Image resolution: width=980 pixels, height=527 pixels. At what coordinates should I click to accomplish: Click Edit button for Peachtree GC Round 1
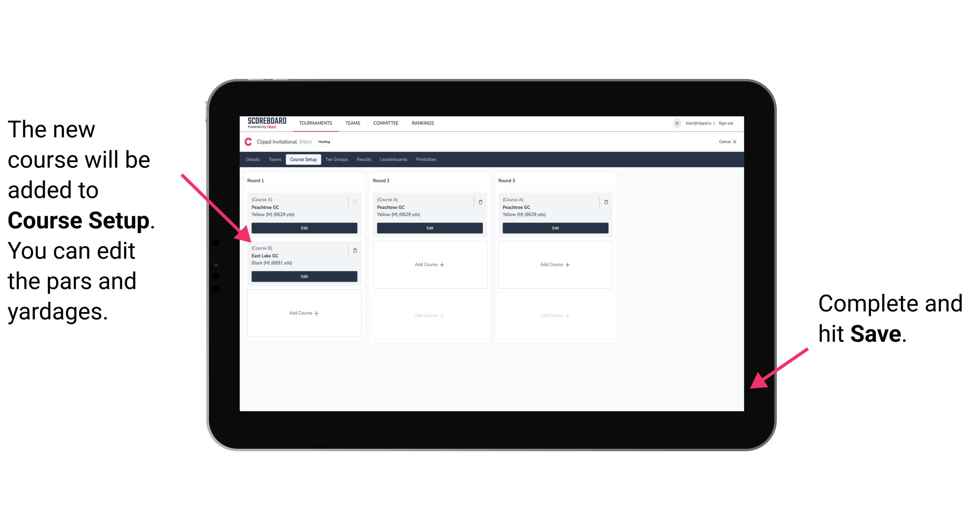point(304,228)
